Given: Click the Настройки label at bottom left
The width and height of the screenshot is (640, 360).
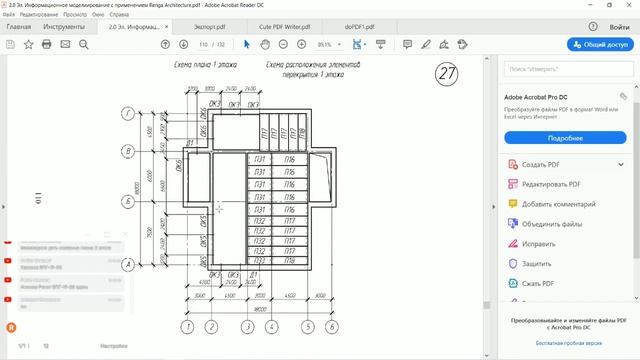Looking at the screenshot, I should point(114,346).
